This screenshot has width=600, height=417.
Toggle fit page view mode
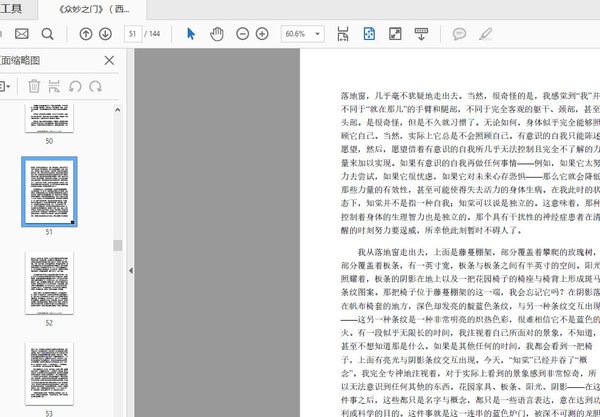(x=369, y=34)
